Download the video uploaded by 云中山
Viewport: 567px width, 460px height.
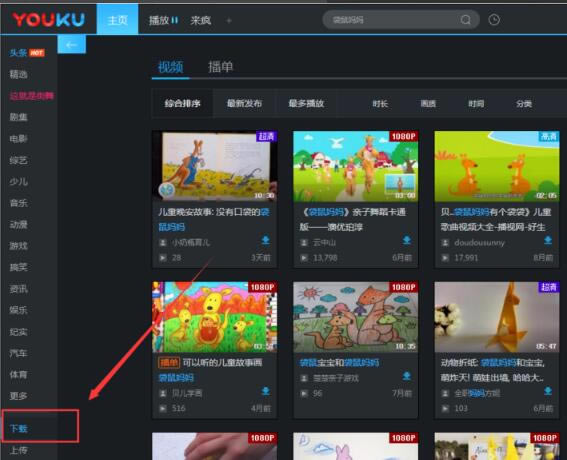[407, 240]
